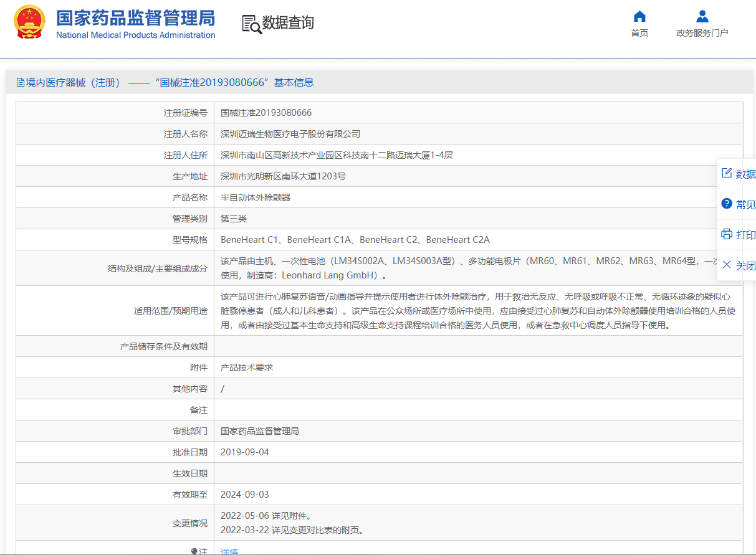This screenshot has height=555, width=756.
Task: Click the expiry date 2024-09-03
Action: (x=245, y=495)
